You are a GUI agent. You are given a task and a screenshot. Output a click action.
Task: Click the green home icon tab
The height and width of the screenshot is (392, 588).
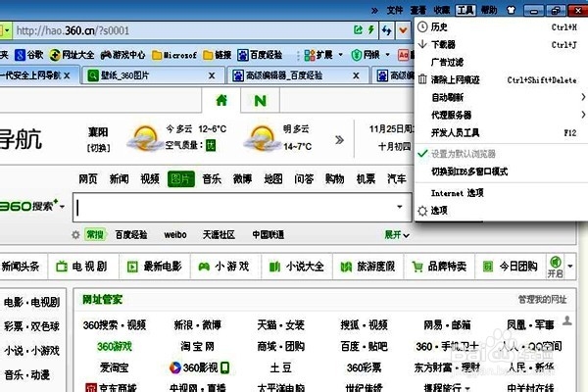click(x=221, y=100)
